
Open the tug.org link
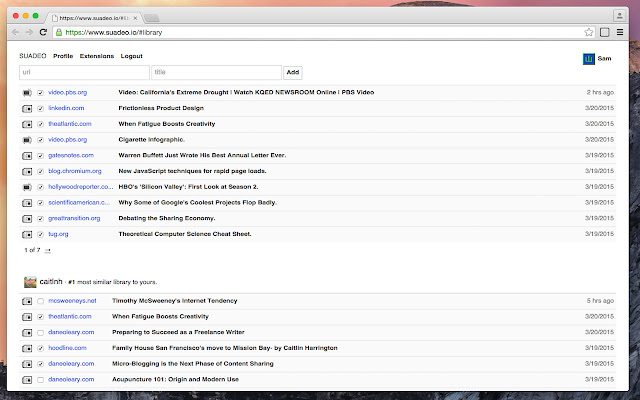click(58, 234)
